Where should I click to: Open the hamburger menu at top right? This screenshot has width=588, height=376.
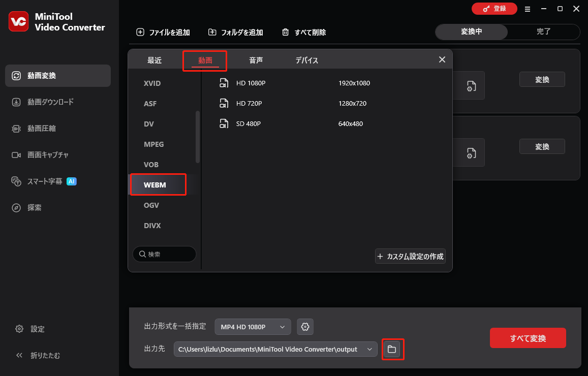(x=528, y=9)
